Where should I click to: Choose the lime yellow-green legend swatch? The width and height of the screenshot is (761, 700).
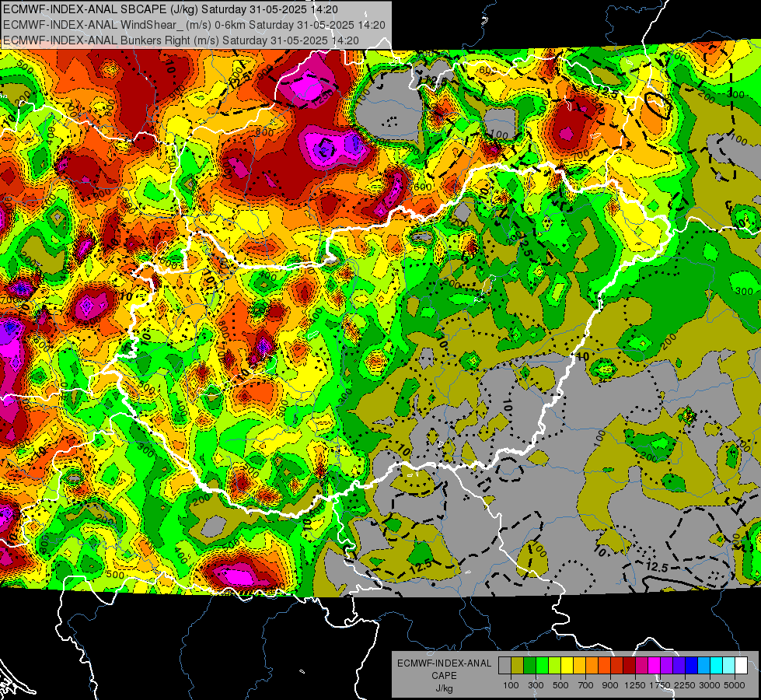coord(555,665)
